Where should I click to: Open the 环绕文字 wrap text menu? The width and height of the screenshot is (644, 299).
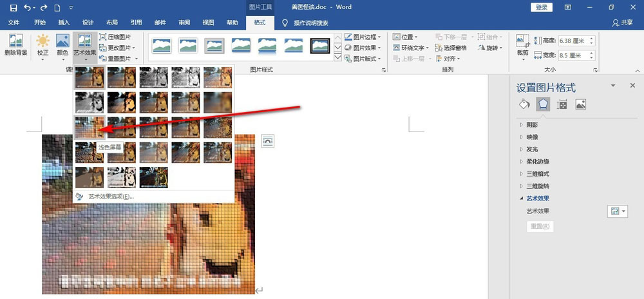pyautogui.click(x=411, y=48)
